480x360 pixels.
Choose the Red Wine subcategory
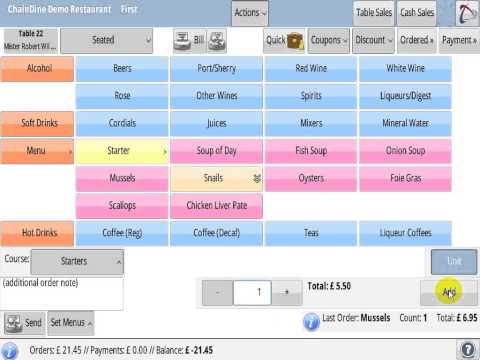pyautogui.click(x=311, y=69)
